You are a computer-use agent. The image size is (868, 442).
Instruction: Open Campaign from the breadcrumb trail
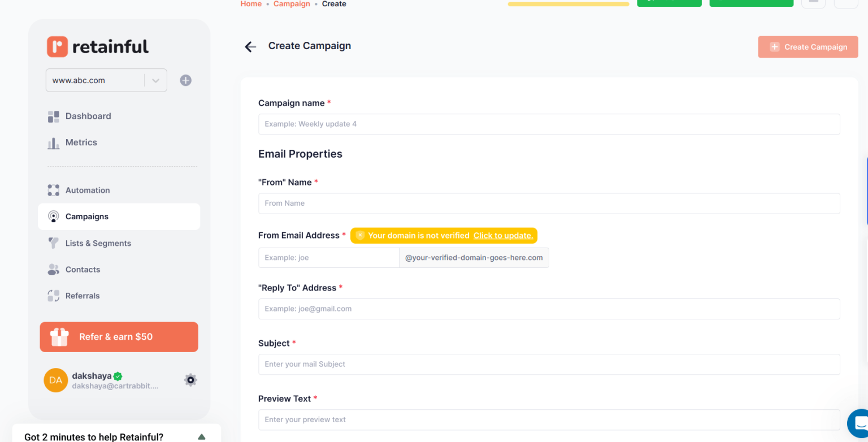point(292,4)
